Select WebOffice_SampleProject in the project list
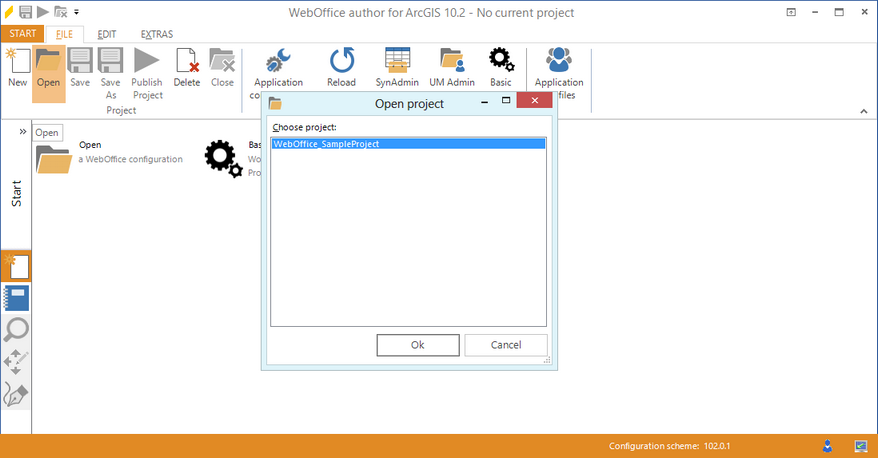Screen dimensions: 878x458 [x=408, y=144]
